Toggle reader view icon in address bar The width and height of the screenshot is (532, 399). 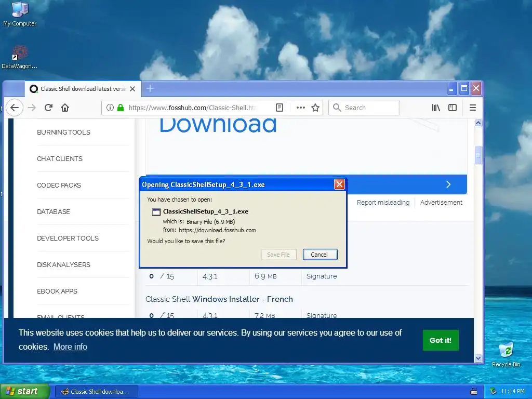pos(279,108)
